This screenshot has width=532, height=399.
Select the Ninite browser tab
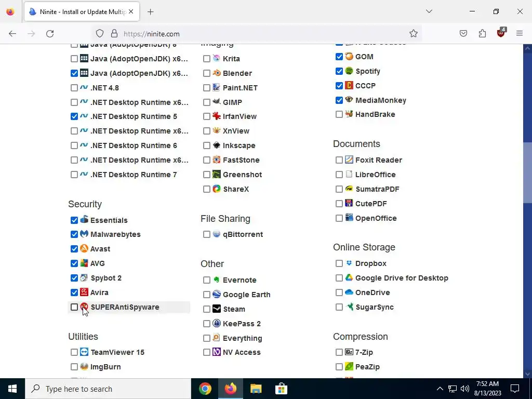pos(82,12)
